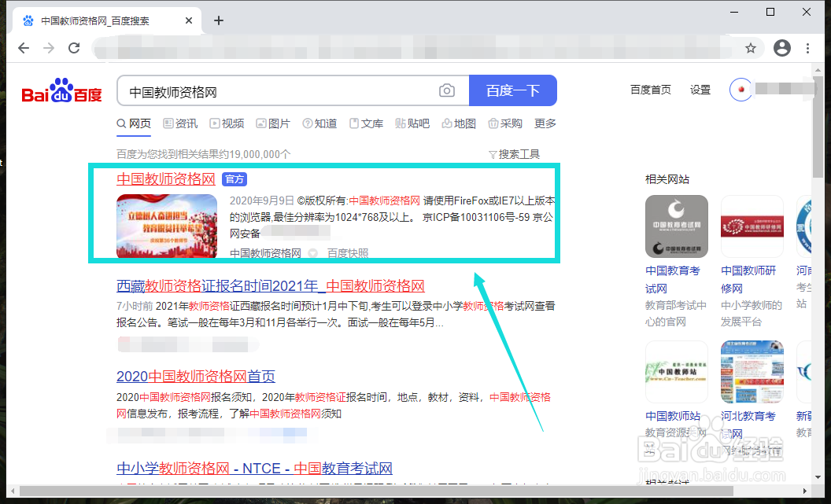831x504 pixels.
Task: Click the forward navigation arrow
Action: pyautogui.click(x=49, y=48)
